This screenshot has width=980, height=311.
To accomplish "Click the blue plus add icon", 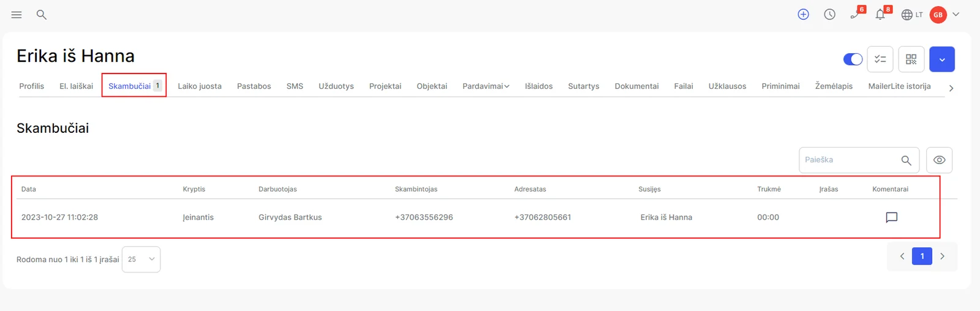I will point(804,15).
